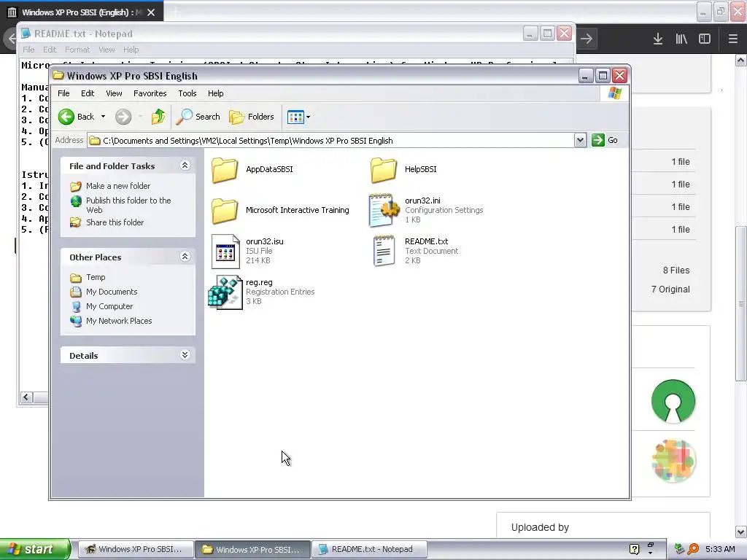This screenshot has height=560, width=747.
Task: Switch to README.txt - Notepad taskbar button
Action: coord(368,549)
